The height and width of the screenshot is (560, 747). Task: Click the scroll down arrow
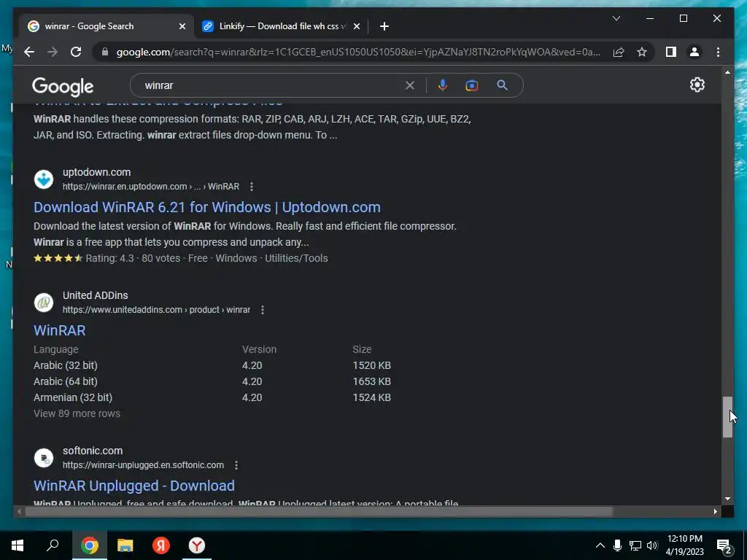[727, 499]
